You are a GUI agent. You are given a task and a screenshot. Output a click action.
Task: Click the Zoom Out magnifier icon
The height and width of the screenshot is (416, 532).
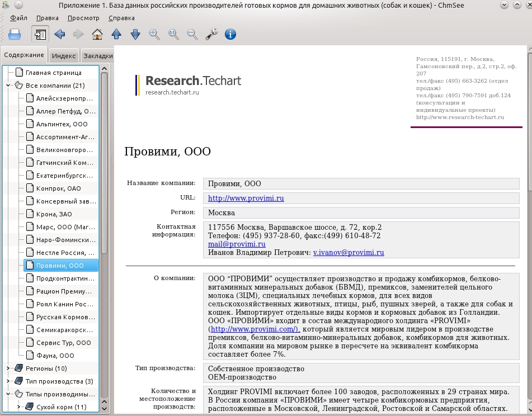pos(192,34)
